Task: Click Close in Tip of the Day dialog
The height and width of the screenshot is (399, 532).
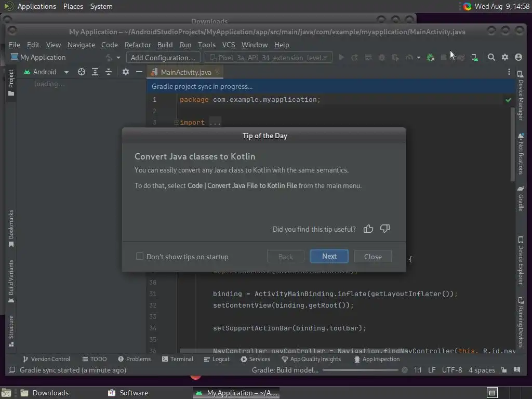Action: coord(373,257)
